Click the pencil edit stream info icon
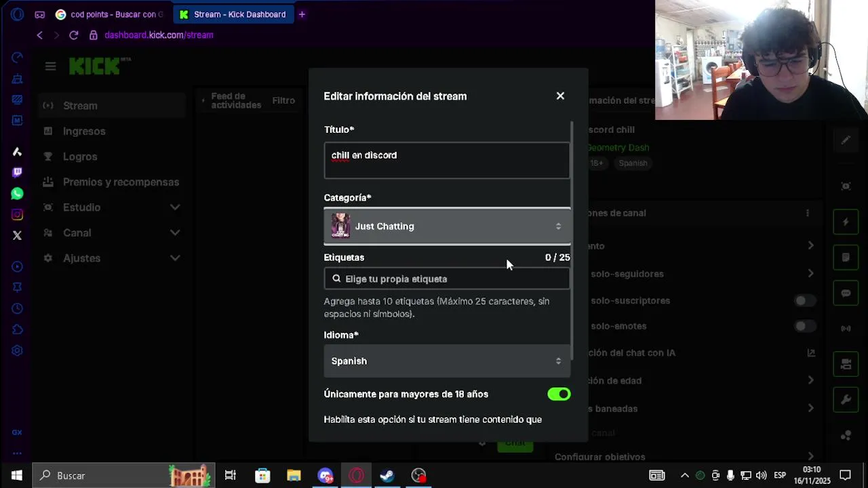Viewport: 868px width, 488px height. click(846, 140)
